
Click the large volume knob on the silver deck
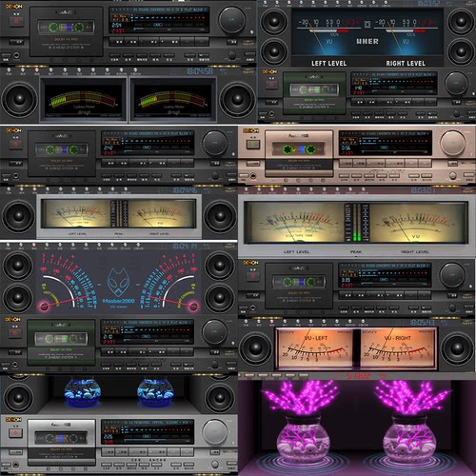tap(215, 432)
